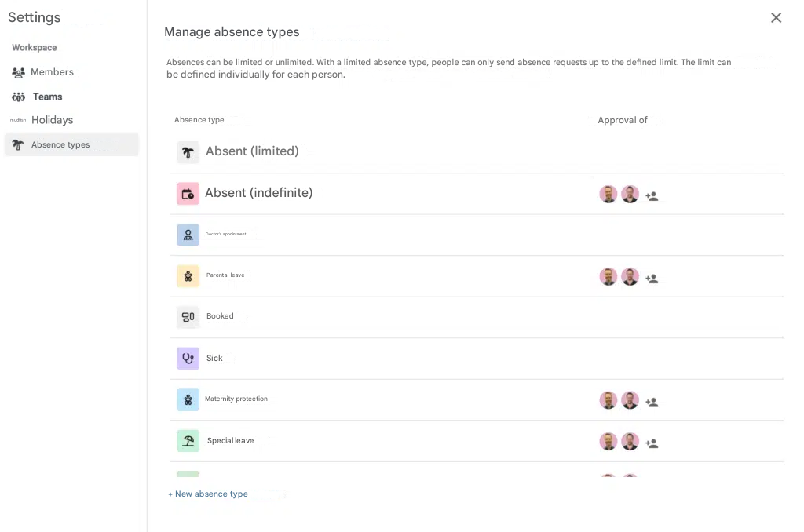Add approver for Absent (indefinite)
Image resolution: width=804 pixels, height=532 pixels.
[652, 196]
